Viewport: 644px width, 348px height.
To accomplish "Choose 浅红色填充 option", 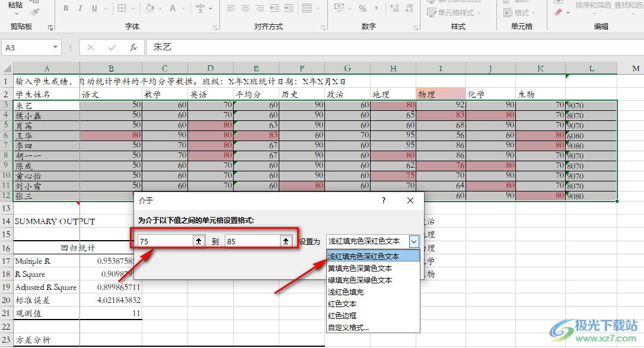I will [x=373, y=292].
